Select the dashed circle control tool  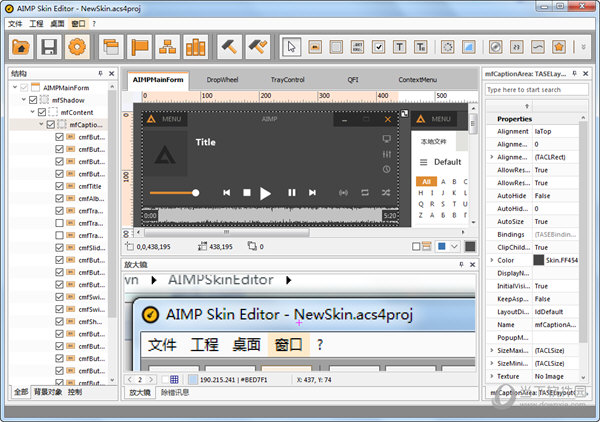(x=447, y=47)
